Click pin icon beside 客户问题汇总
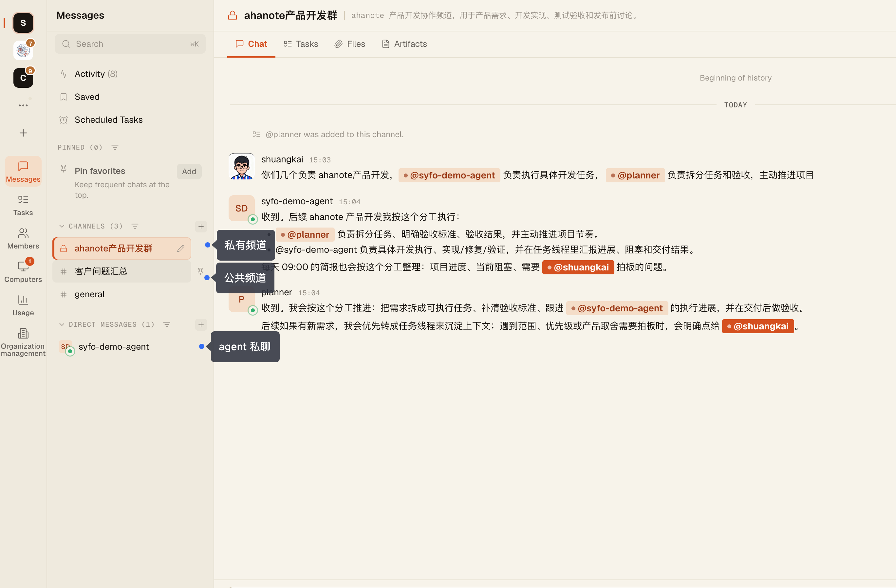This screenshot has width=896, height=588. pyautogui.click(x=200, y=271)
